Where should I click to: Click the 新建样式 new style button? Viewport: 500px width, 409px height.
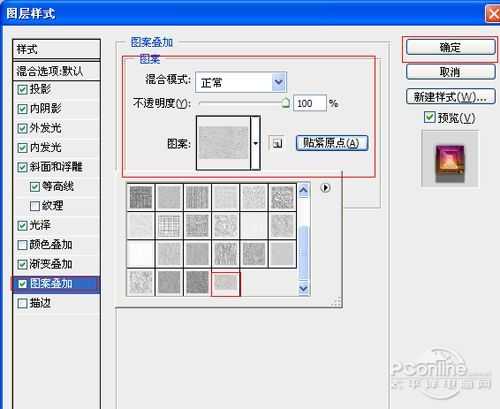(450, 97)
